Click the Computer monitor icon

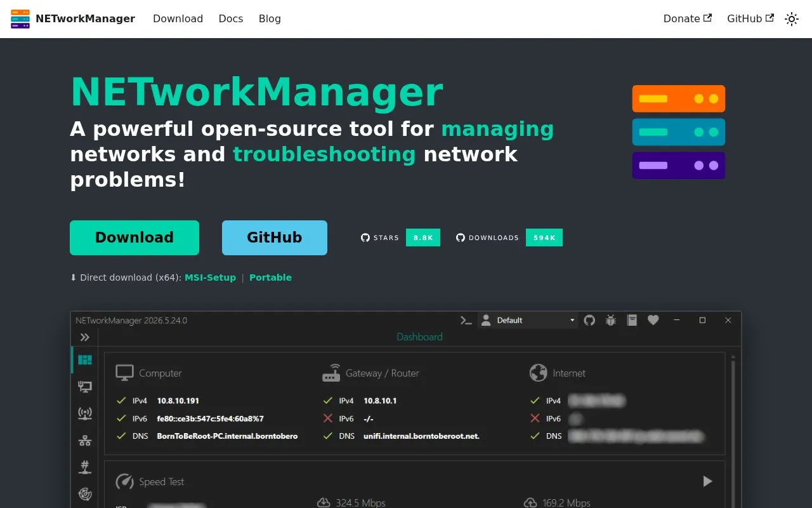[124, 373]
